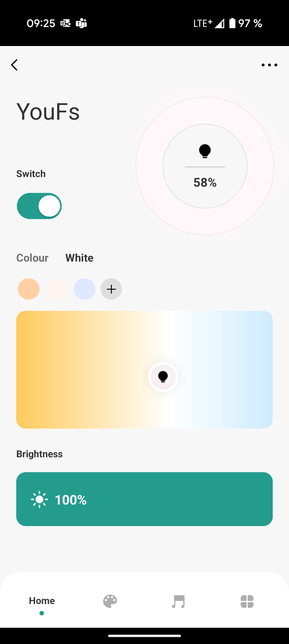Tap the sun icon in brightness bar

[x=39, y=499]
